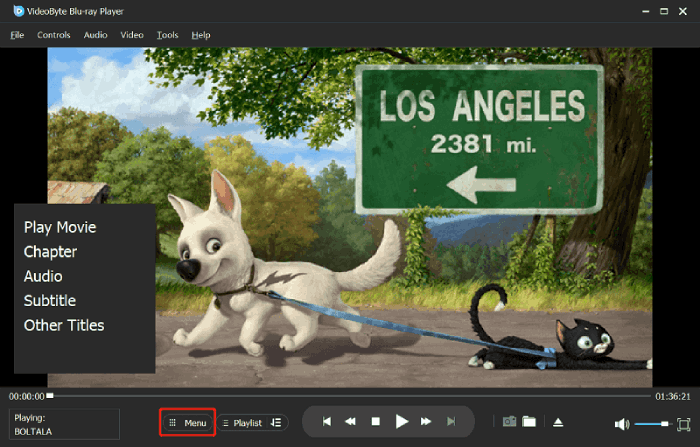Start playback with the Play button
Image resolution: width=700 pixels, height=447 pixels.
pyautogui.click(x=401, y=422)
